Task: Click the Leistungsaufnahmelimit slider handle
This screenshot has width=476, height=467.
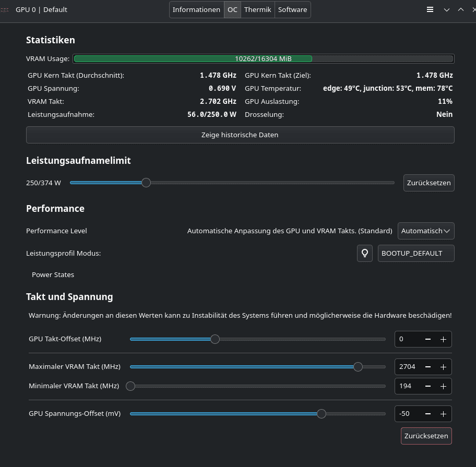Action: point(146,183)
